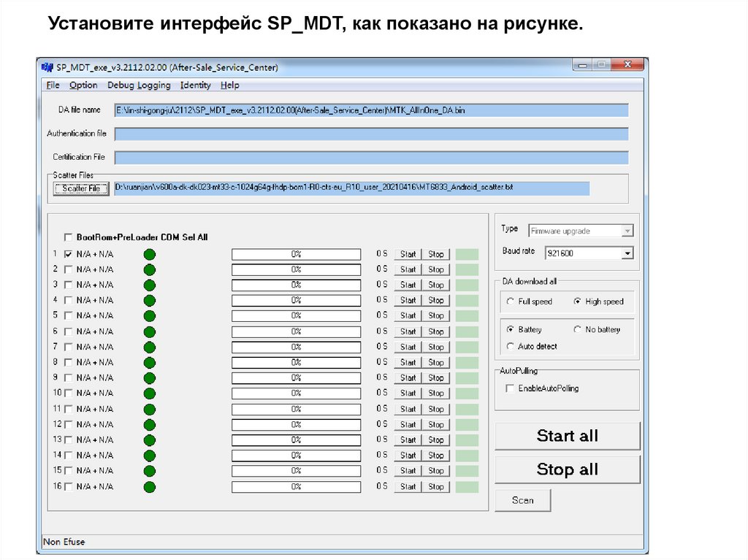Click the row 8 progress bar
The height and width of the screenshot is (560, 748).
click(x=297, y=363)
